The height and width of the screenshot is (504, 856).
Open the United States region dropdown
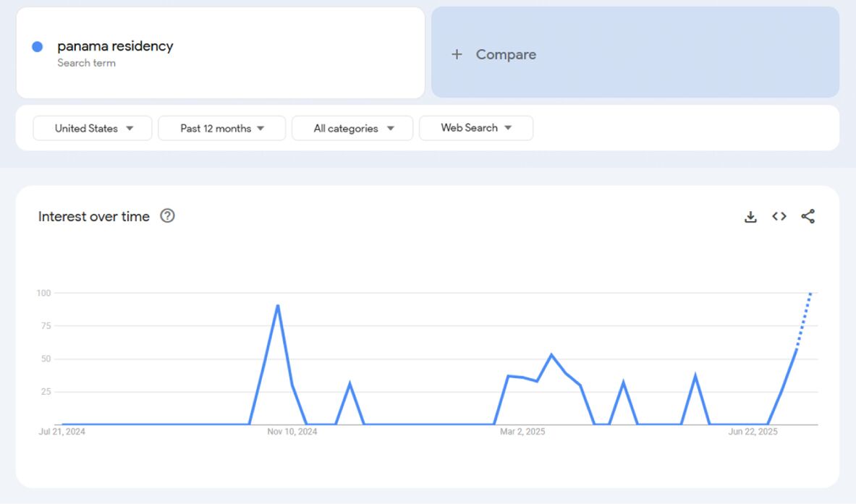pyautogui.click(x=92, y=128)
